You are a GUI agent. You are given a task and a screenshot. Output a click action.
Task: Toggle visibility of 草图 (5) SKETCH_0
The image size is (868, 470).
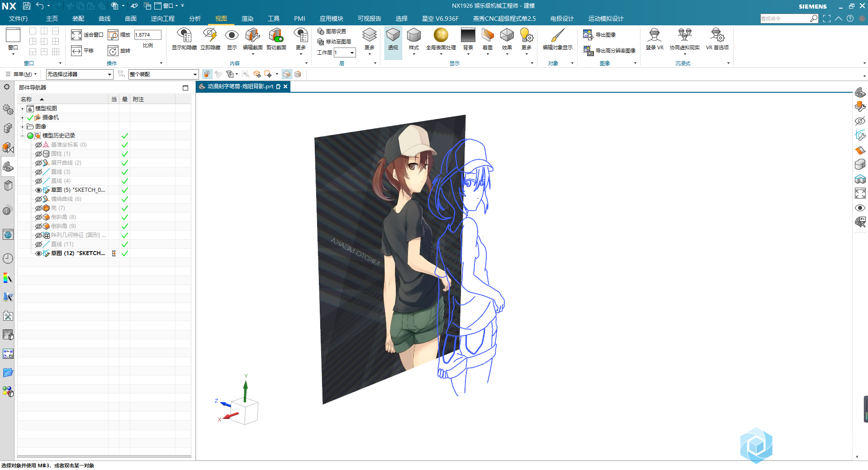point(38,190)
